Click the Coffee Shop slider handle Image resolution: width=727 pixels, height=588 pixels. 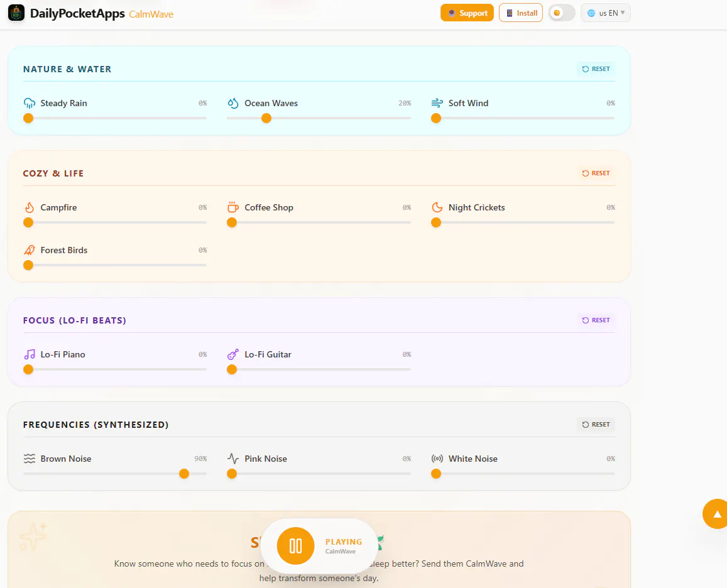(232, 222)
